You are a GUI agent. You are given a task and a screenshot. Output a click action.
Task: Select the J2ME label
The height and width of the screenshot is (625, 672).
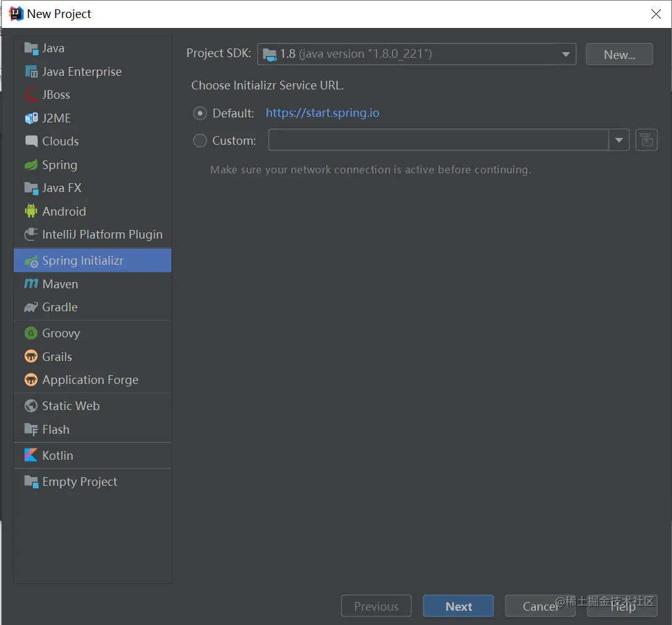pyautogui.click(x=56, y=118)
